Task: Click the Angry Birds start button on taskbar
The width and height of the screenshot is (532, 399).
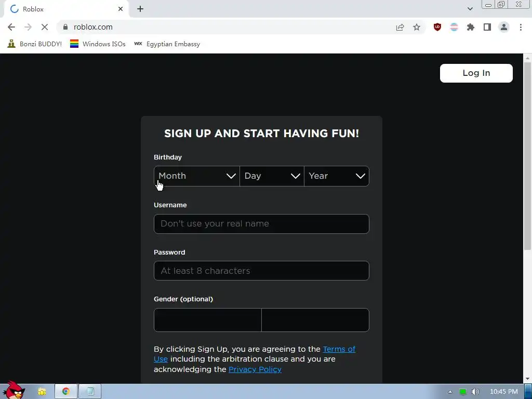Action: pos(14,390)
